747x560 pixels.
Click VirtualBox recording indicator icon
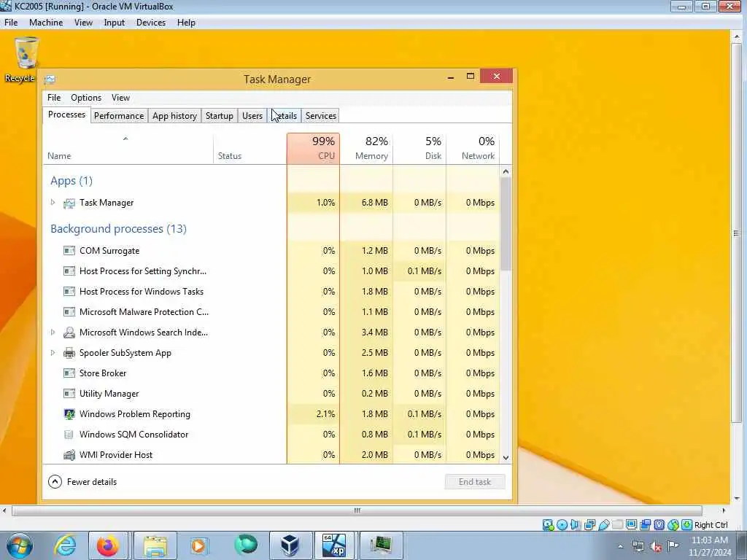click(645, 525)
